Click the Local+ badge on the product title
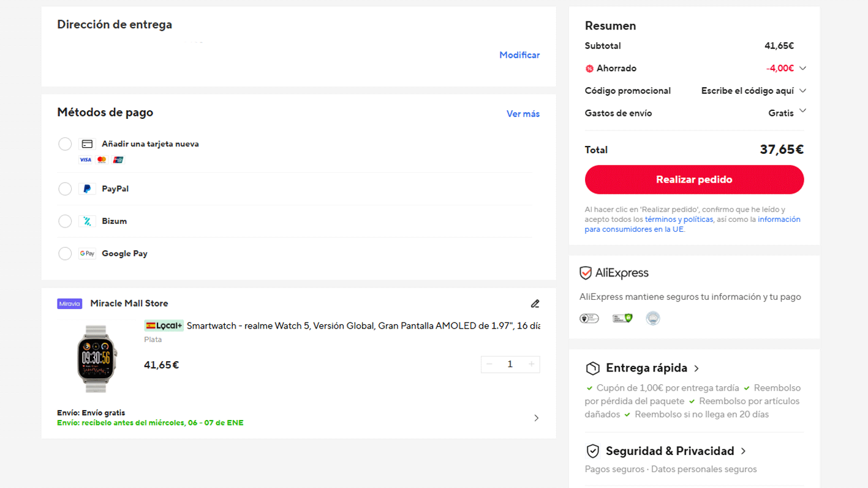This screenshot has height=488, width=868. 164,326
